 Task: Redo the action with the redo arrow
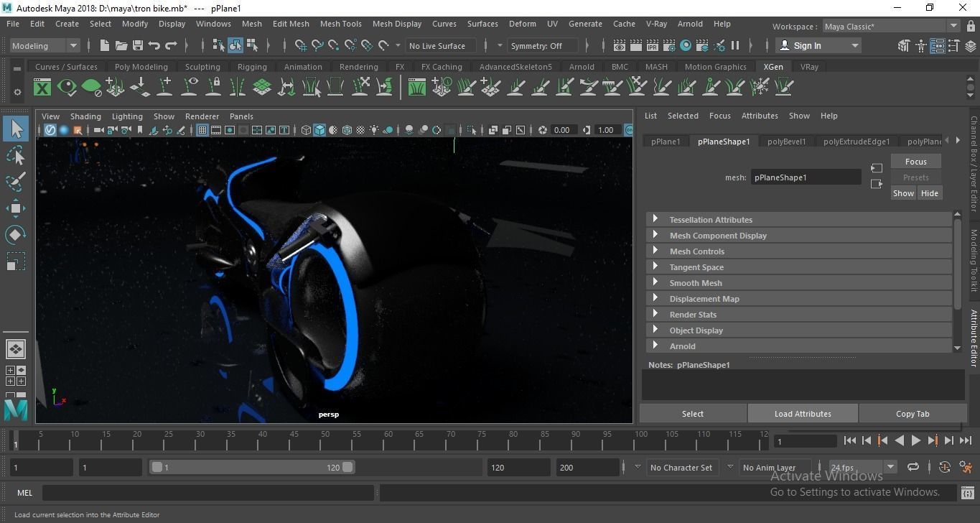(x=171, y=45)
